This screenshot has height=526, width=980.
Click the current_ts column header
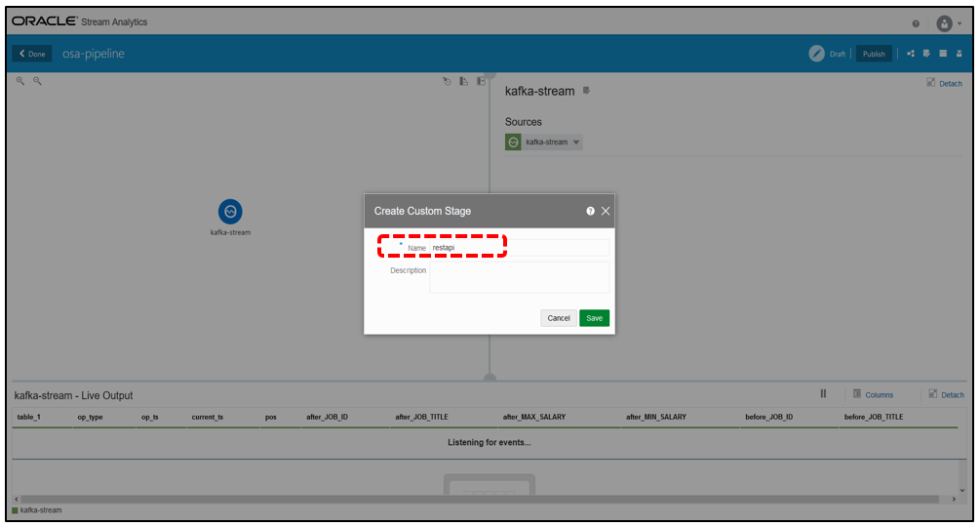click(208, 417)
